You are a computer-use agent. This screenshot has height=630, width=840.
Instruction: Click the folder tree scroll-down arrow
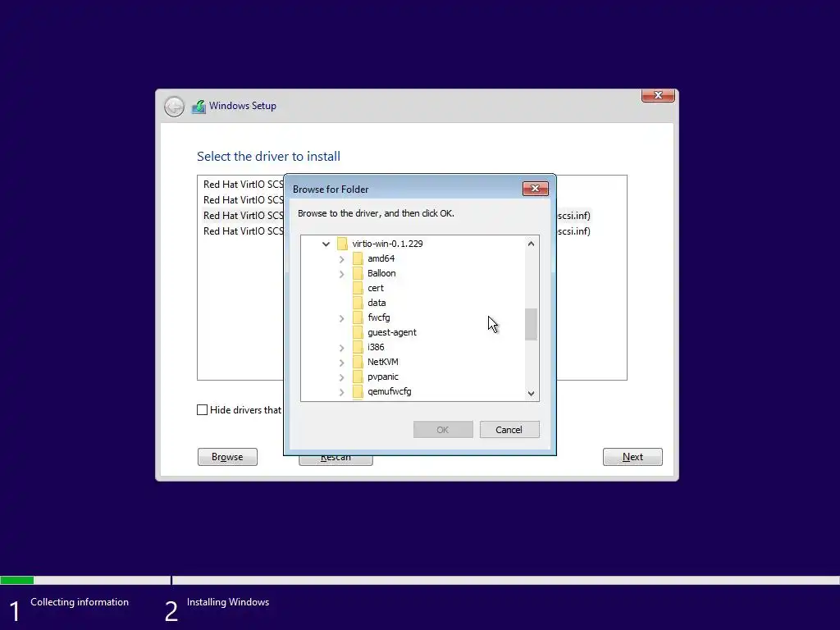coord(531,393)
